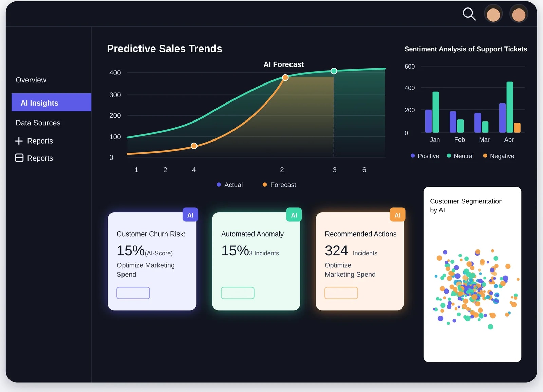Click the green AI badge on Anomaly card
The width and height of the screenshot is (543, 392).
294,215
